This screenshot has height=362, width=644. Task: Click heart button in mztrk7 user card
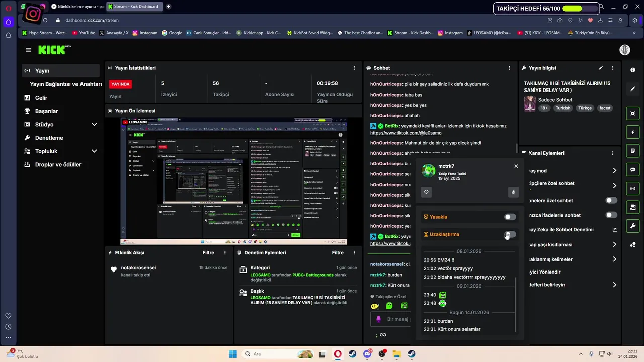tap(427, 192)
